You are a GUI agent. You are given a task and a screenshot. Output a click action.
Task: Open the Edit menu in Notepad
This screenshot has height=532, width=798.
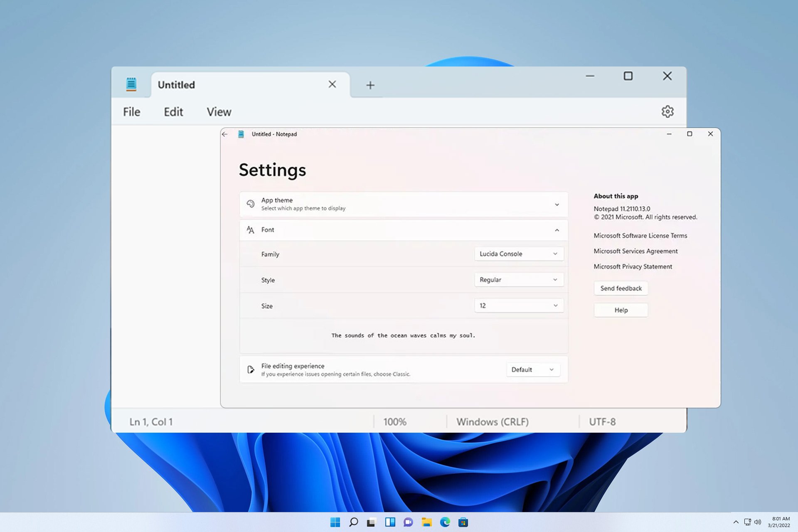pos(172,111)
